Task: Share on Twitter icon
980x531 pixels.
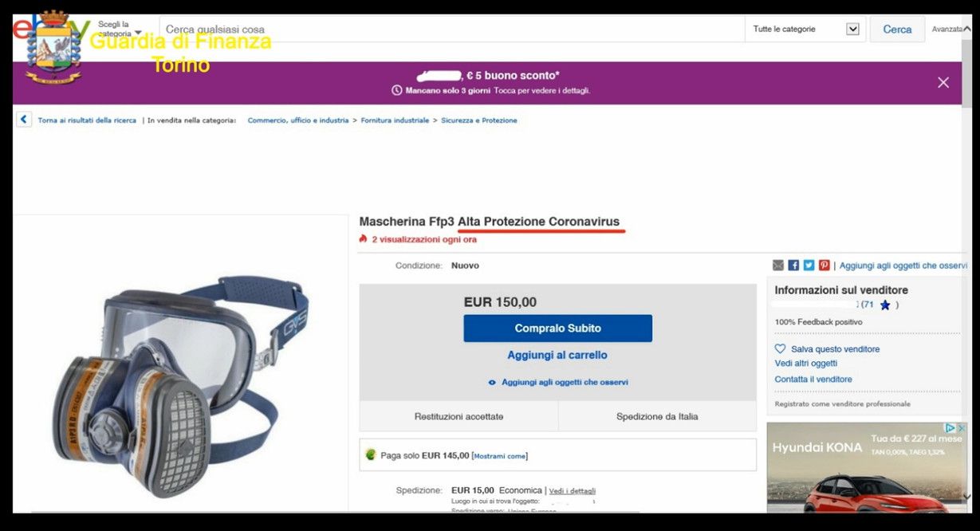Action: [809, 265]
